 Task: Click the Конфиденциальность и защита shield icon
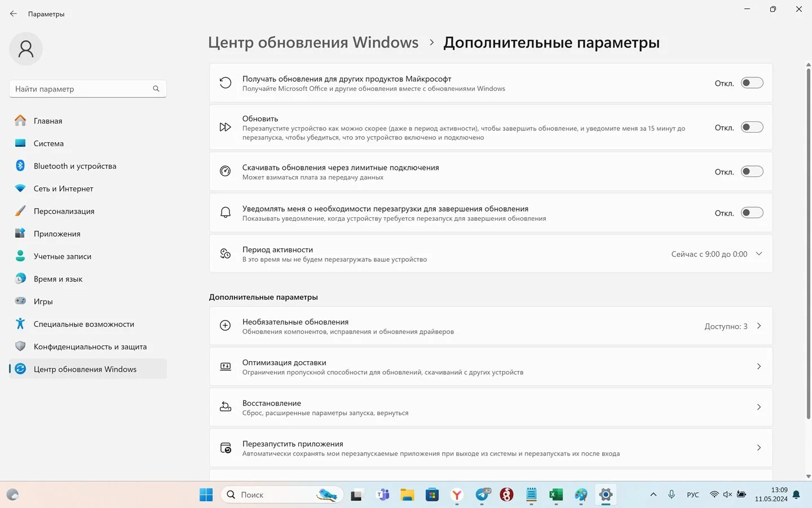click(20, 346)
